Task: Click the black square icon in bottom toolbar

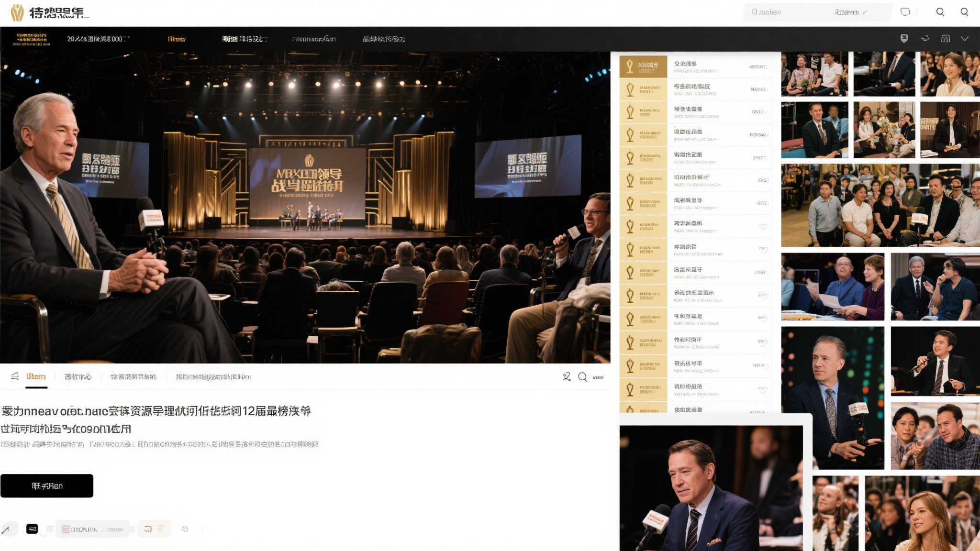Action: pyautogui.click(x=32, y=529)
